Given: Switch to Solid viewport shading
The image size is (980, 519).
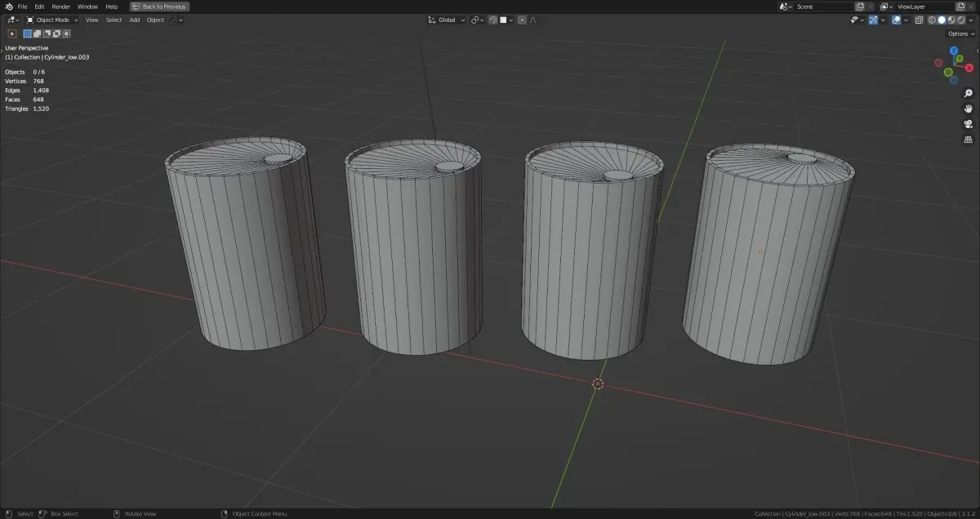Looking at the screenshot, I should click(x=942, y=20).
